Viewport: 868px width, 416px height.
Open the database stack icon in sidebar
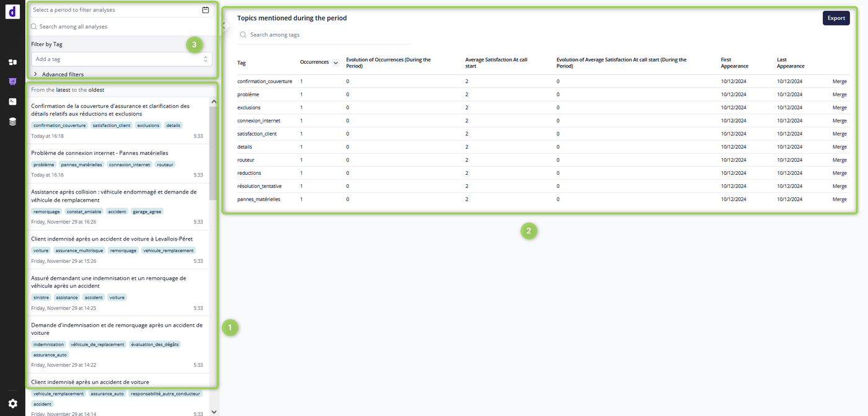coord(12,122)
